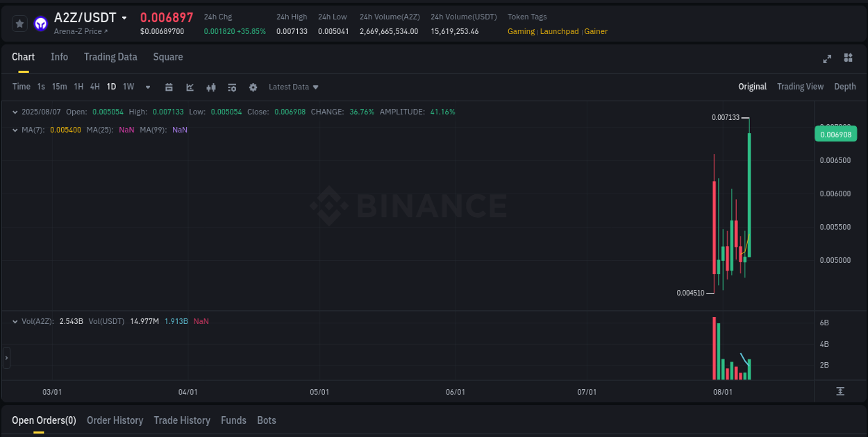868x437 pixels.
Task: Add A2Z/USDT to favorites via star icon
Action: [x=19, y=23]
